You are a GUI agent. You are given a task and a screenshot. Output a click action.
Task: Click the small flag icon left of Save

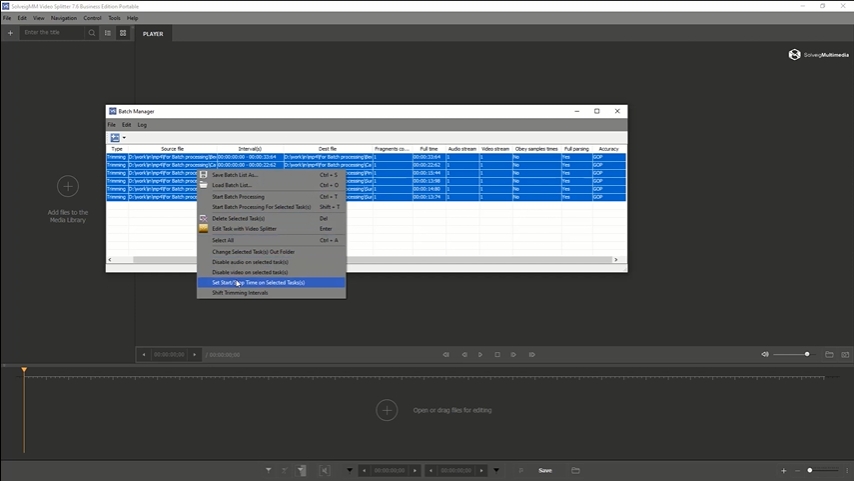click(x=521, y=471)
